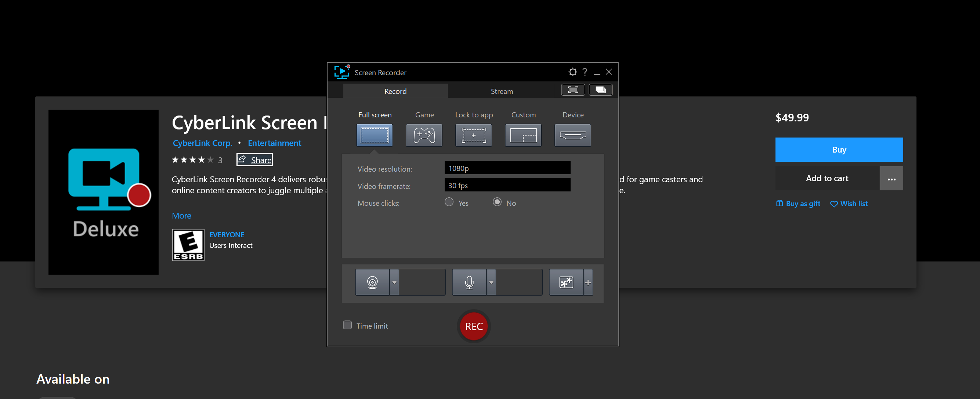Click the ESRB Everyone rating badge
The height and width of the screenshot is (399, 980).
pos(188,245)
